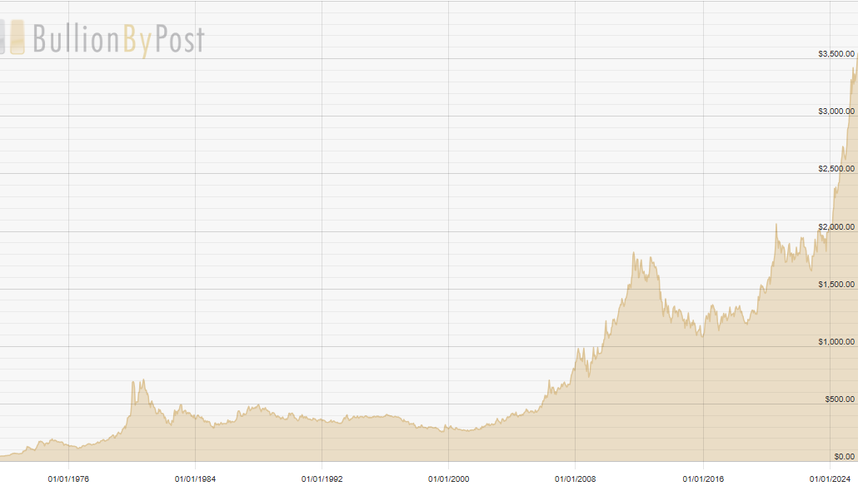Click the $1,000.00 price axis label
Viewport: 868px width, 496px height.
(836, 342)
